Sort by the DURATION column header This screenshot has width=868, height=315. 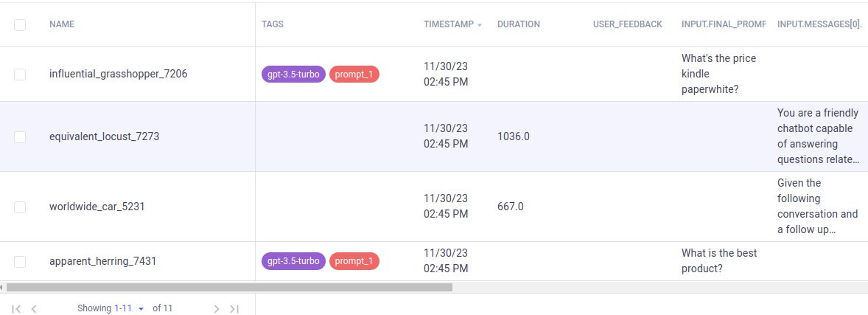tap(518, 24)
